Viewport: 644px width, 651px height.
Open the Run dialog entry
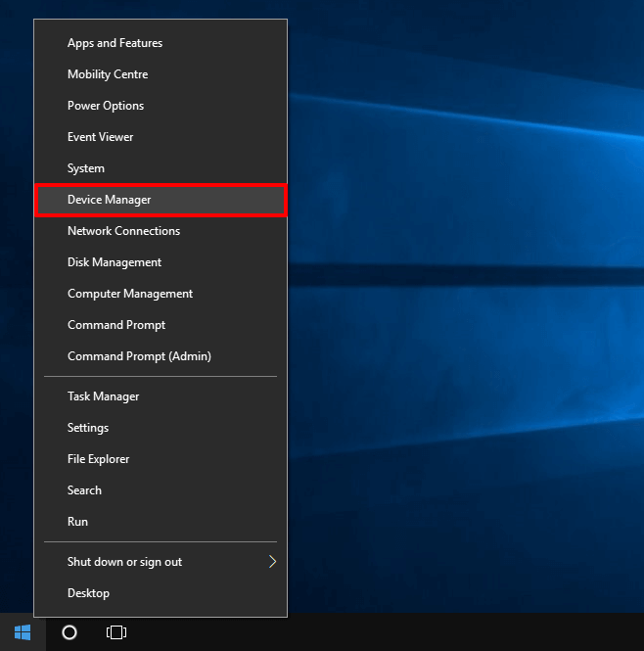point(161,522)
